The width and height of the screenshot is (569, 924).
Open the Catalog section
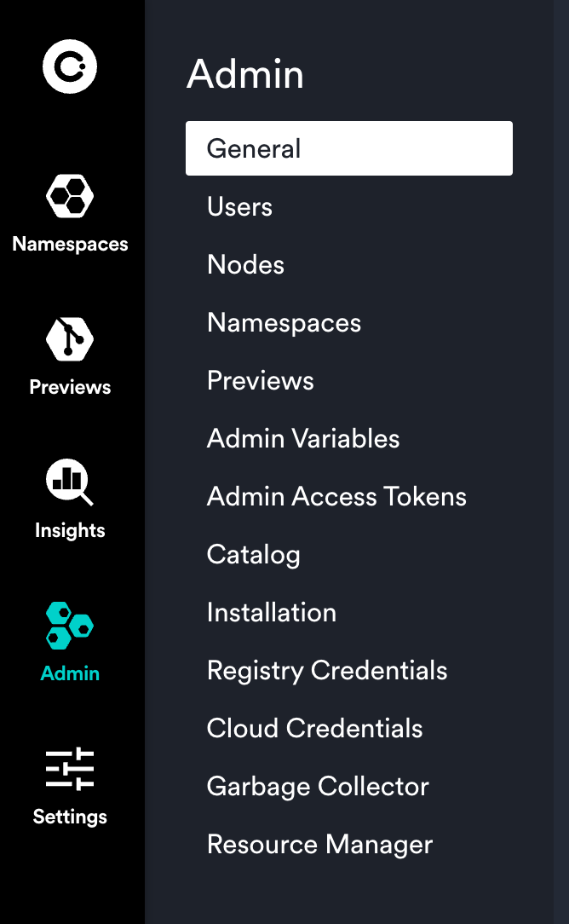(253, 554)
